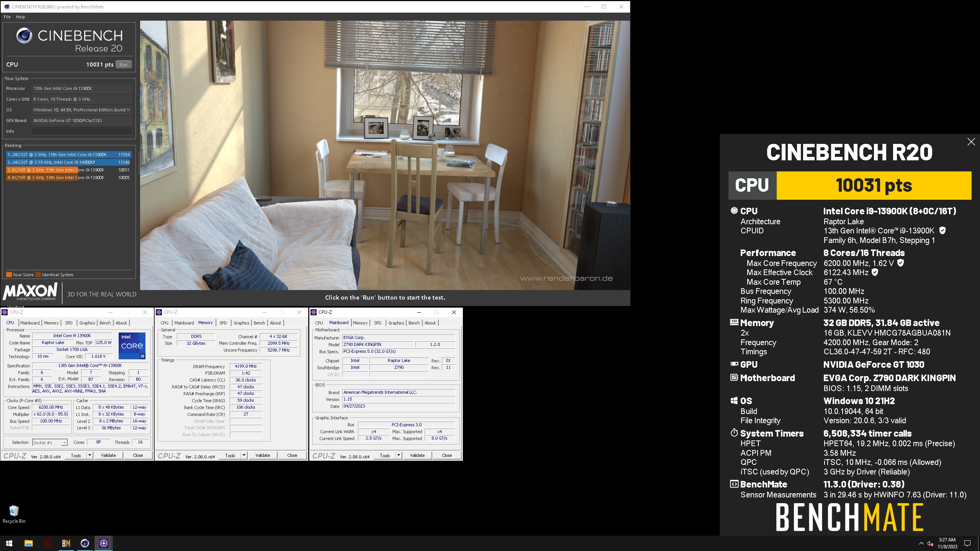Switch to Memory tab in first CPU-Z window
980x551 pixels.
tap(51, 323)
